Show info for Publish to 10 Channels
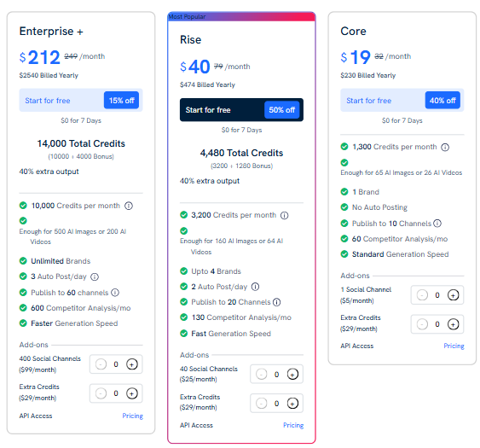The height and width of the screenshot is (448, 480). 437,224
